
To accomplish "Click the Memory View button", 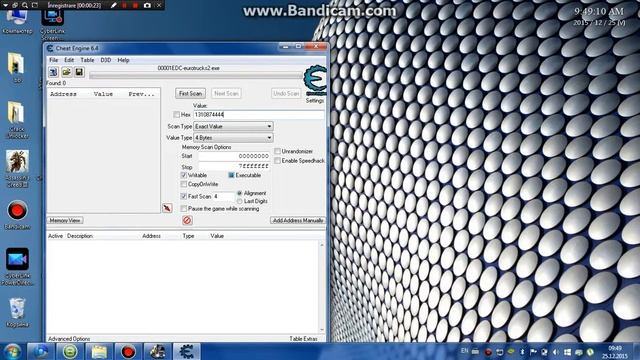I will click(x=65, y=220).
